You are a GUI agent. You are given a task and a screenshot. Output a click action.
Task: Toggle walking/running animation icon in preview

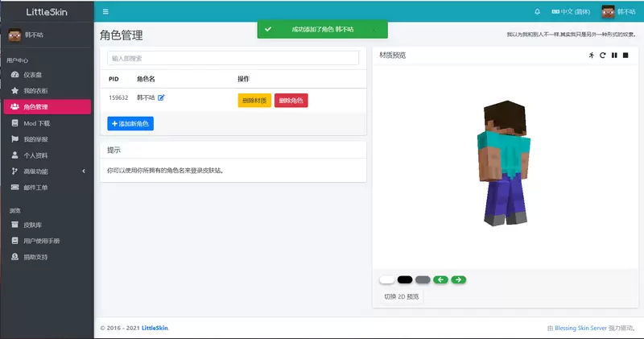(x=592, y=55)
